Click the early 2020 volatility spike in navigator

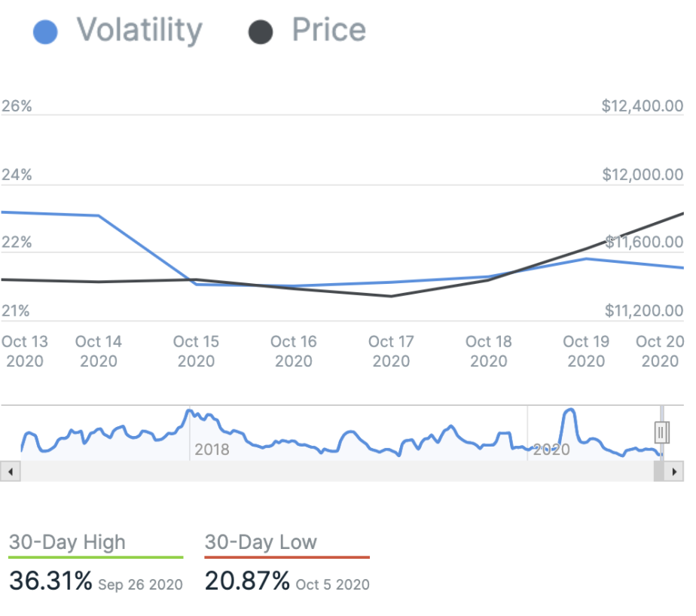coord(570,414)
